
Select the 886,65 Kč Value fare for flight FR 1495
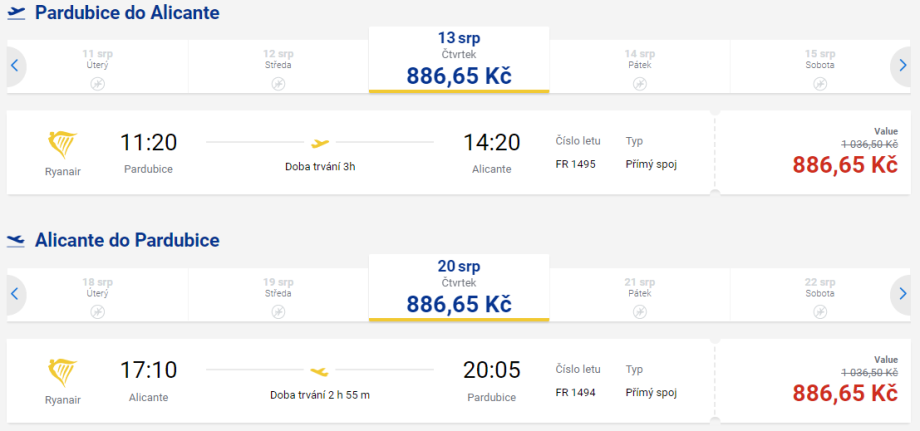pyautogui.click(x=844, y=164)
